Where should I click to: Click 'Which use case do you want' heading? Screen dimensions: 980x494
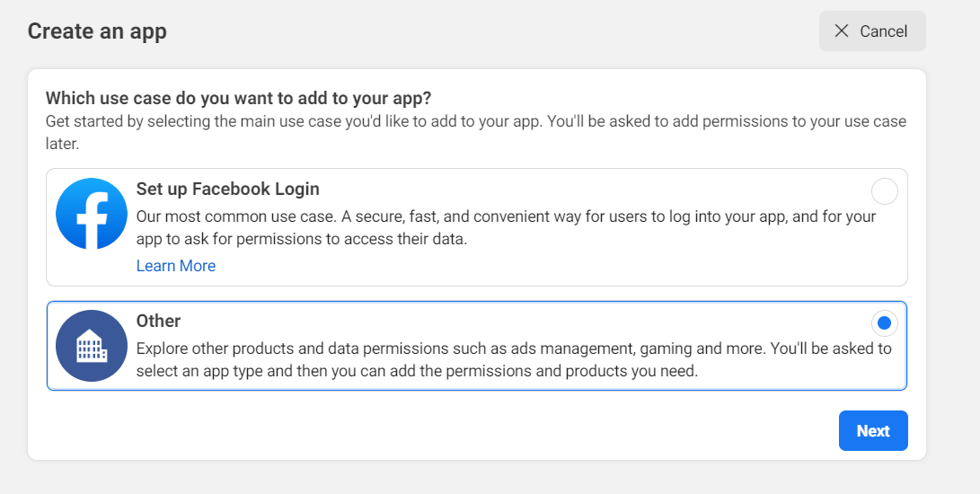tap(238, 98)
